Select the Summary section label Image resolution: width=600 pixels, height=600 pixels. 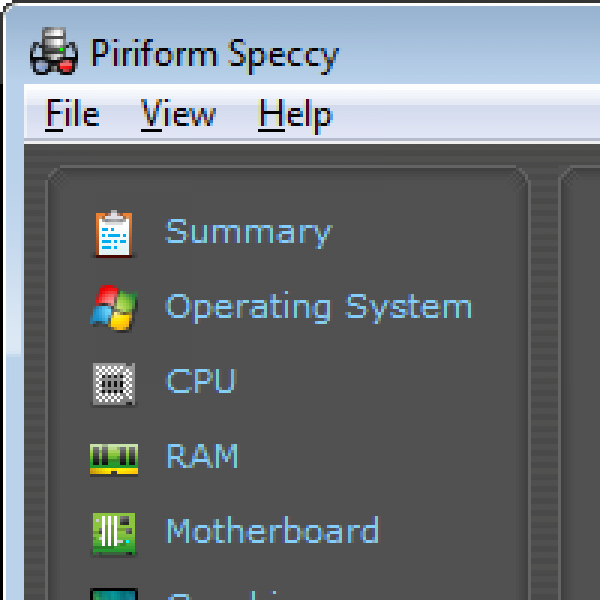pyautogui.click(x=248, y=232)
